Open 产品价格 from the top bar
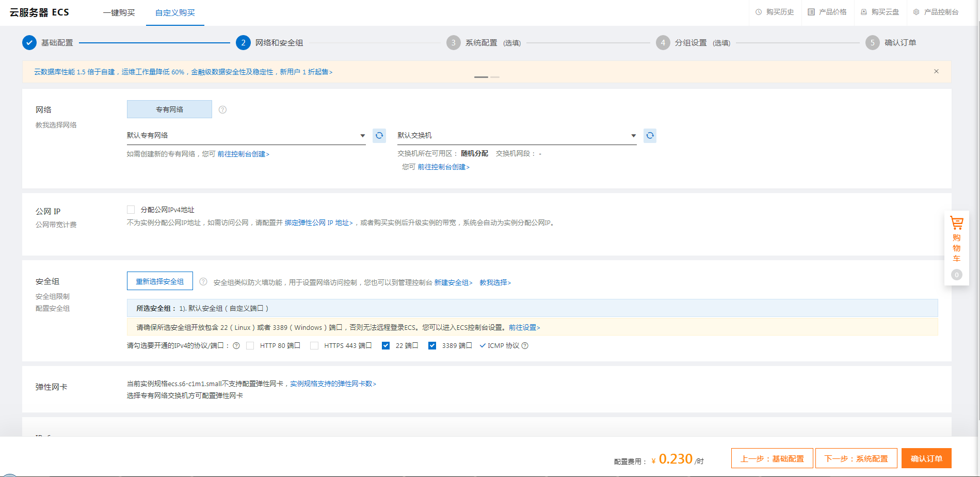 (827, 12)
